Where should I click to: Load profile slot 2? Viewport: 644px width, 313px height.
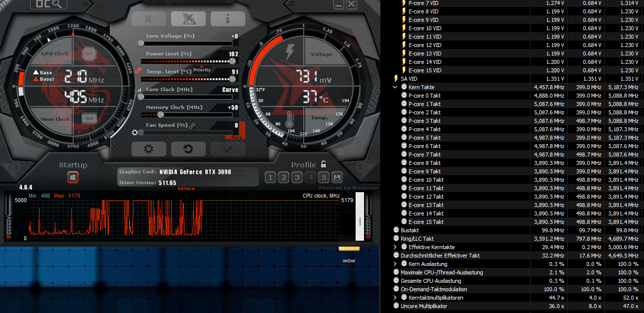coord(283,178)
